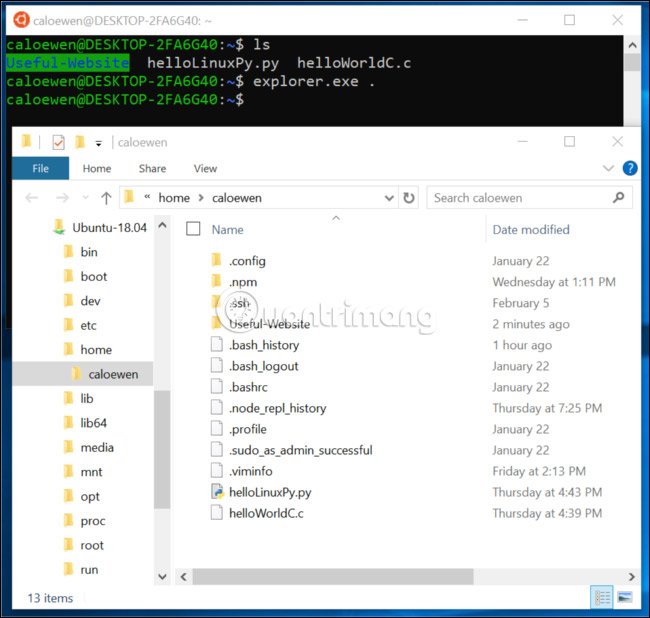This screenshot has height=618, width=650.
Task: Toggle the select-all checkbox in header
Action: (193, 228)
